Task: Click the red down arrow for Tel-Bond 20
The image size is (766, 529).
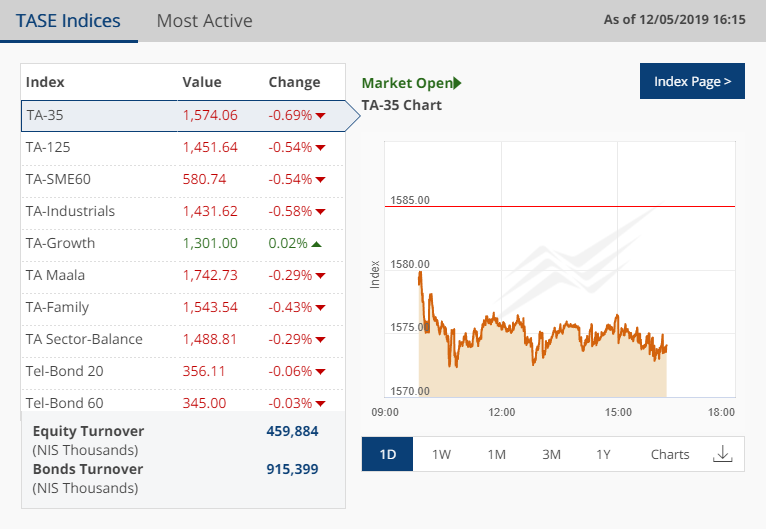Action: tap(321, 372)
